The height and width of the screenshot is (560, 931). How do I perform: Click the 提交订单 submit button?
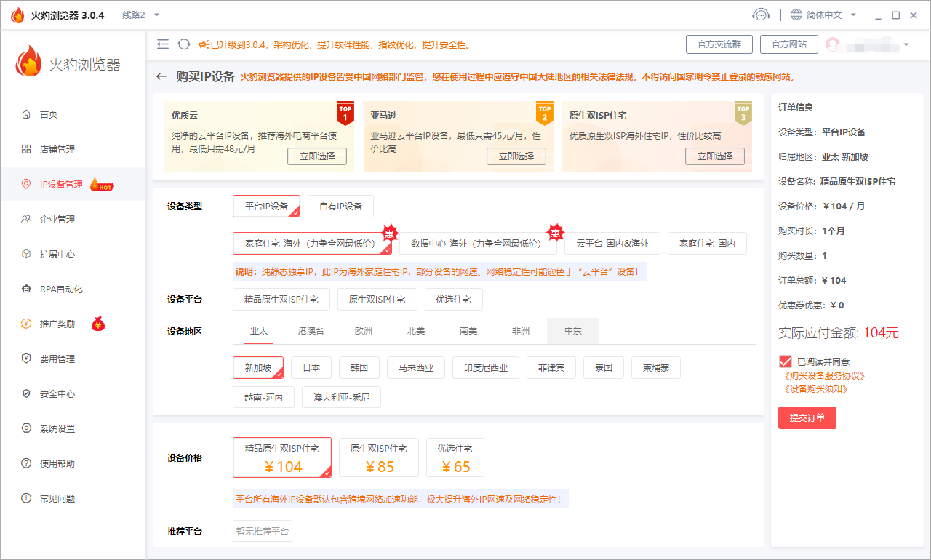tap(807, 417)
